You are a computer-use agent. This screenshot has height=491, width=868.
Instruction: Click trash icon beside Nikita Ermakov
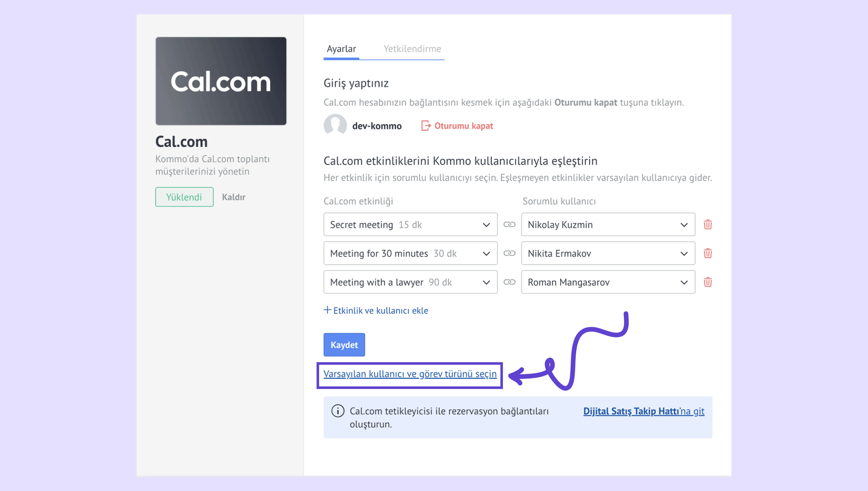707,253
